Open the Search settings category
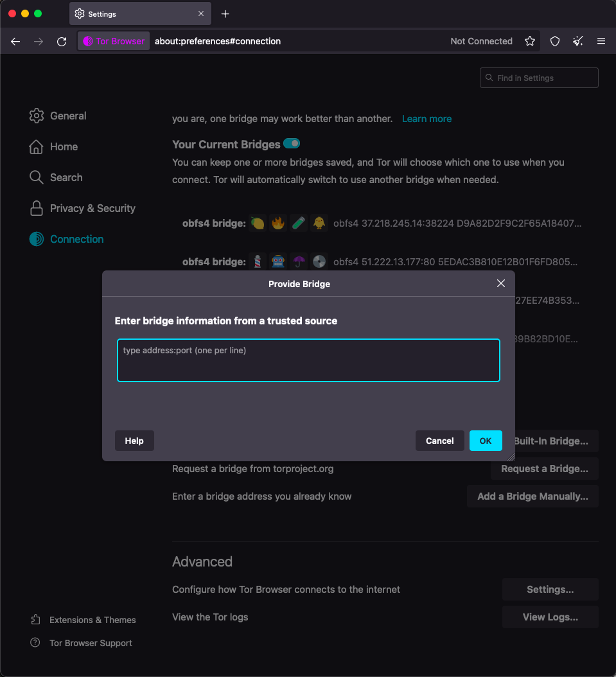This screenshot has height=677, width=616. [56, 177]
